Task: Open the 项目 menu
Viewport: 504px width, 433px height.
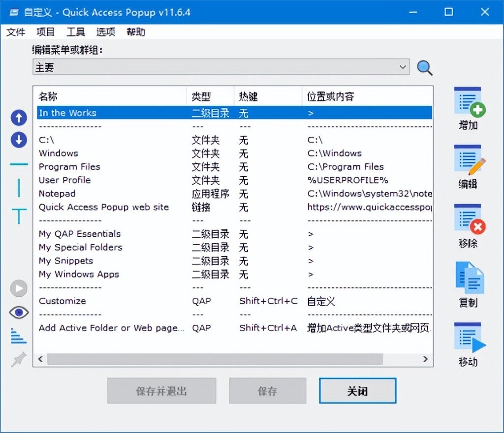Action: [45, 32]
